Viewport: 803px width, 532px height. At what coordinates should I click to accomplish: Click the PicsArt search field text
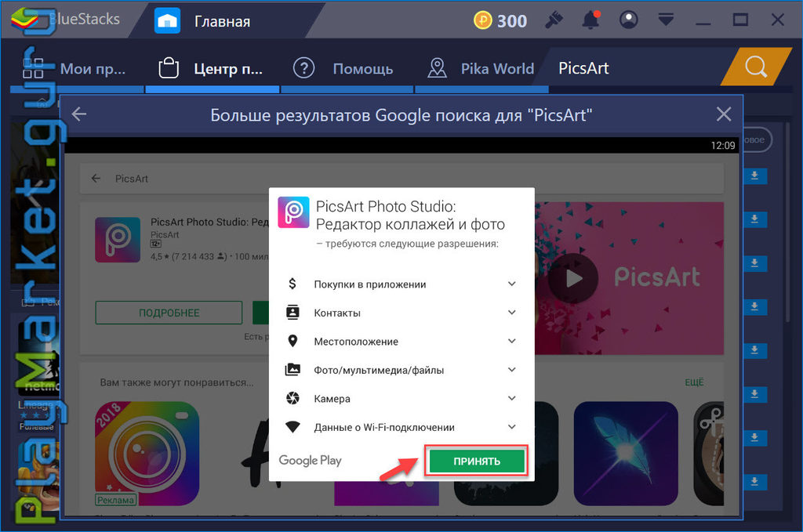[x=132, y=179]
